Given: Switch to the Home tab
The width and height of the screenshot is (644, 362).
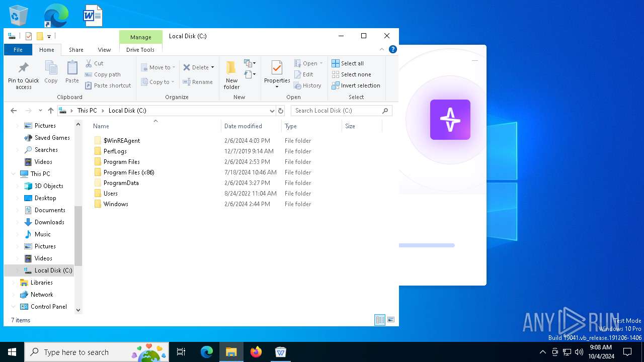Looking at the screenshot, I should pos(47,50).
